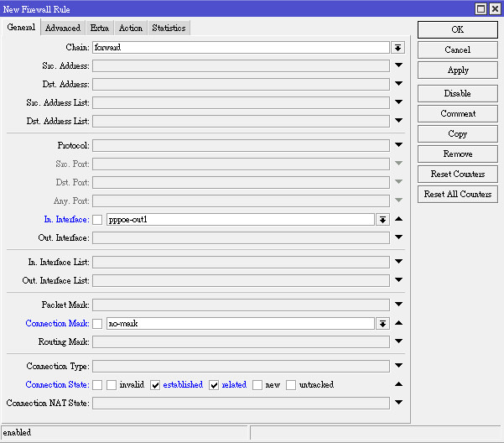This screenshot has height=443, width=504.
Task: Check the invalid connection state
Action: (x=112, y=385)
